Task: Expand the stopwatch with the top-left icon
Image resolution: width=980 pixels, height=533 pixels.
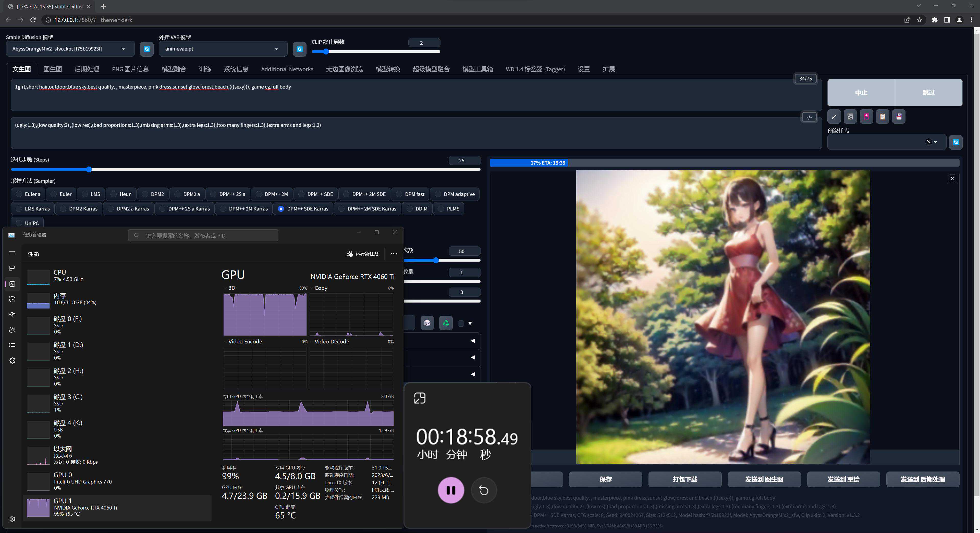Action: pos(420,398)
